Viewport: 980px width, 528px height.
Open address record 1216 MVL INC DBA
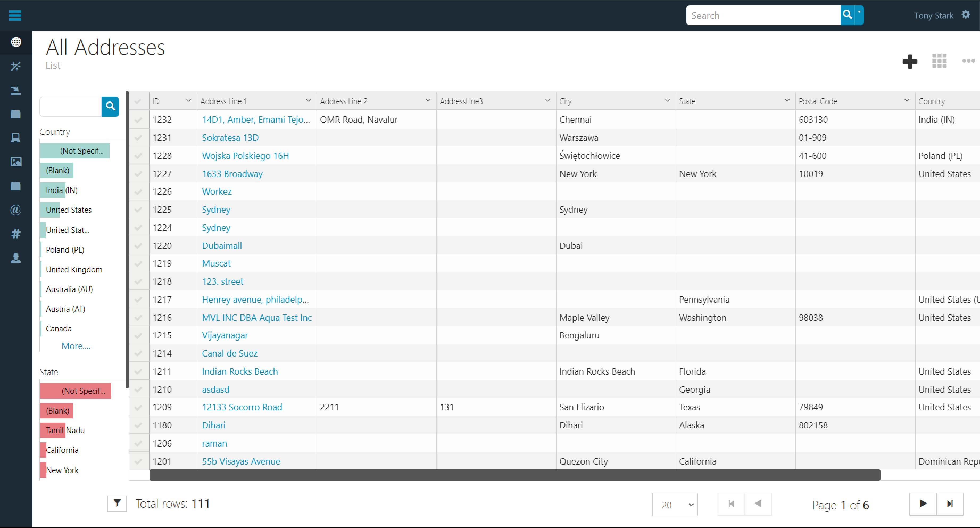coord(257,317)
